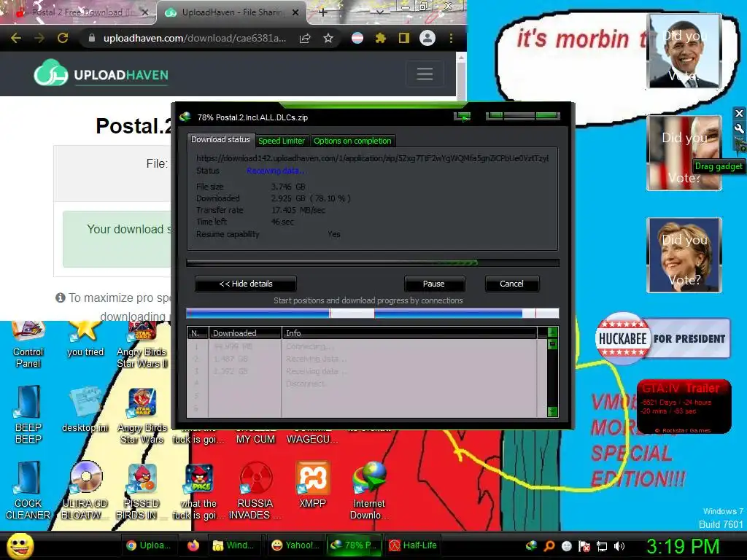
Task: Cancel the Postal 2 download
Action: 511,284
